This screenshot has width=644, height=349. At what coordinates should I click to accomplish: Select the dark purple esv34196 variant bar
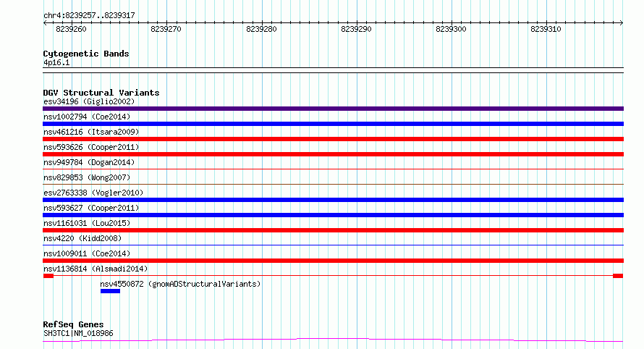(333, 109)
